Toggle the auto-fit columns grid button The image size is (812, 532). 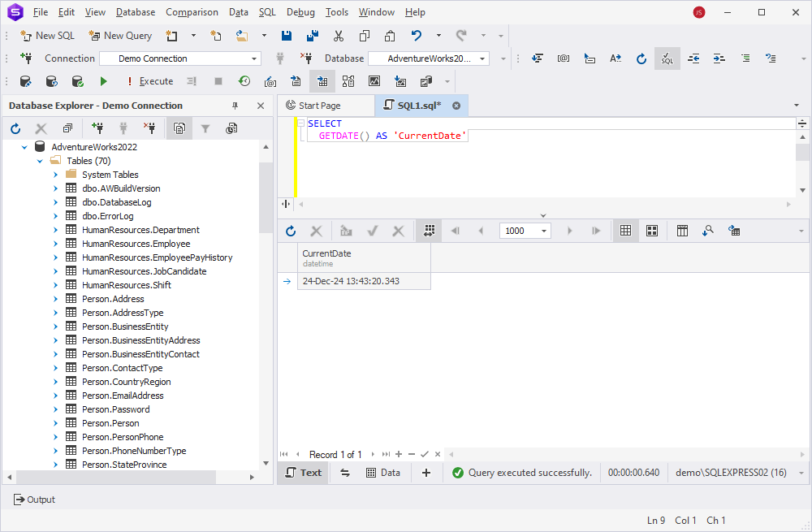click(x=429, y=231)
